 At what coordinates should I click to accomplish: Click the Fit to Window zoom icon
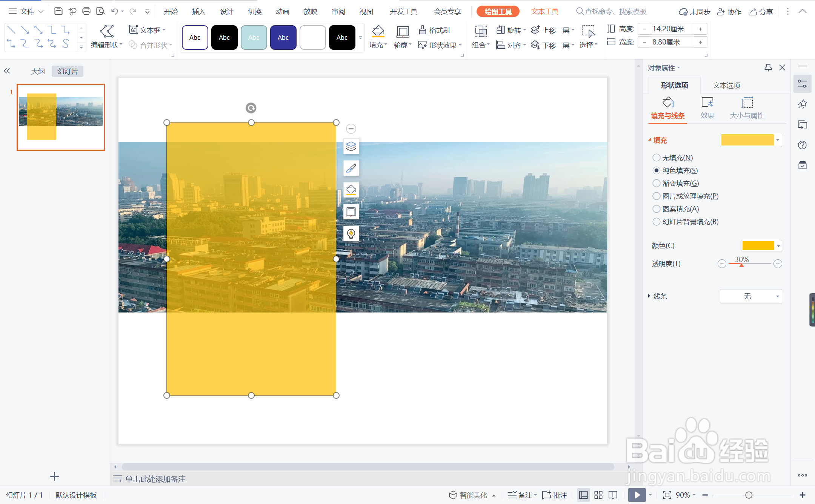tap(667, 495)
